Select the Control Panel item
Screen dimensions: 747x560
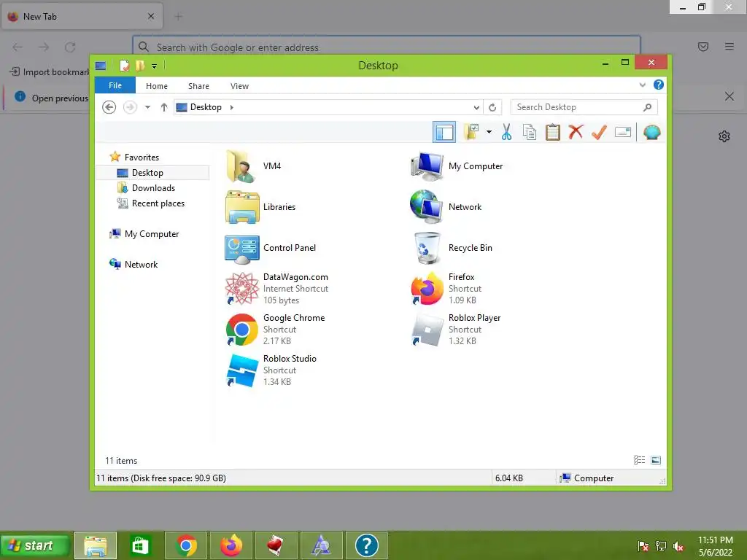(x=271, y=248)
